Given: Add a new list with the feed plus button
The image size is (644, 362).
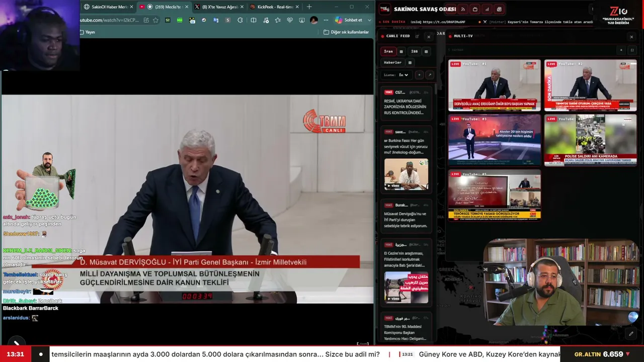Looking at the screenshot, I should [x=419, y=75].
